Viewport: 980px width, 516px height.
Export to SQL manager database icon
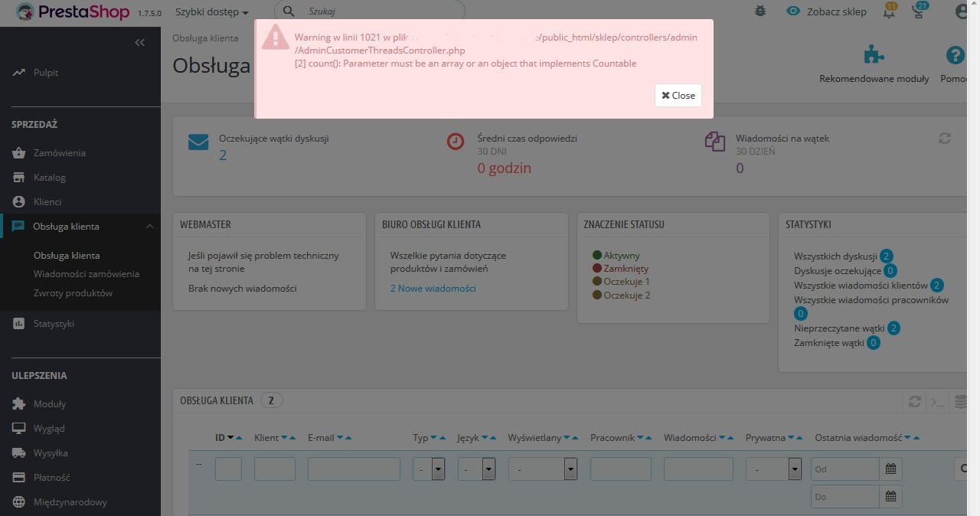960,401
